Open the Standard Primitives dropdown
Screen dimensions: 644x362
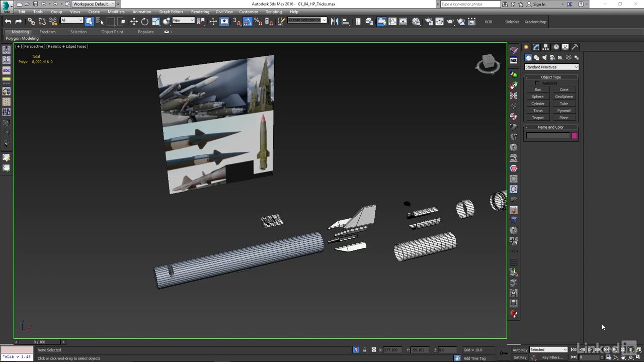[x=551, y=67]
